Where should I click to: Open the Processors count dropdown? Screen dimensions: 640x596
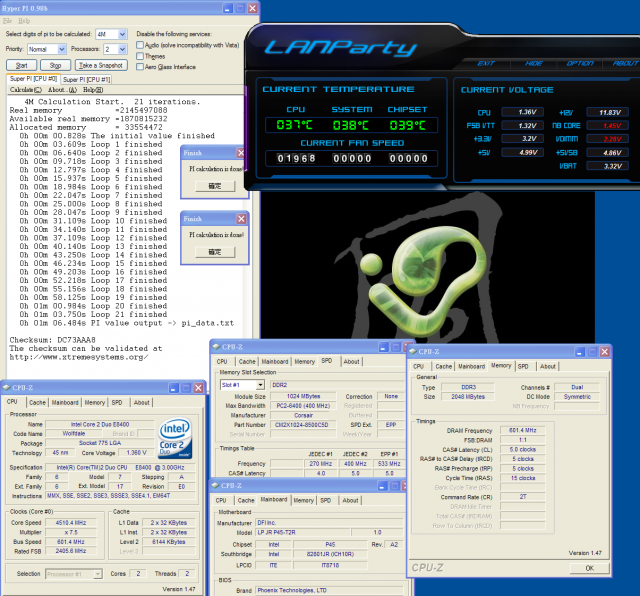tap(122, 49)
